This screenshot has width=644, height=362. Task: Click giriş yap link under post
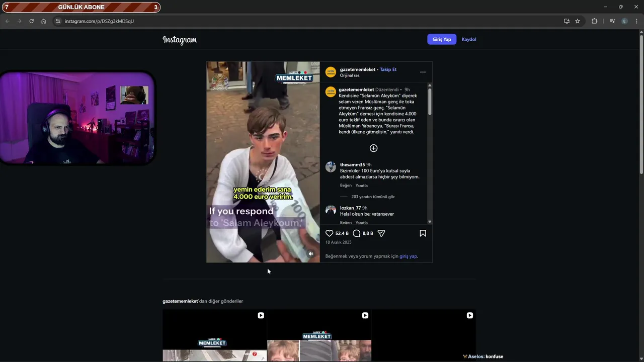click(x=408, y=256)
